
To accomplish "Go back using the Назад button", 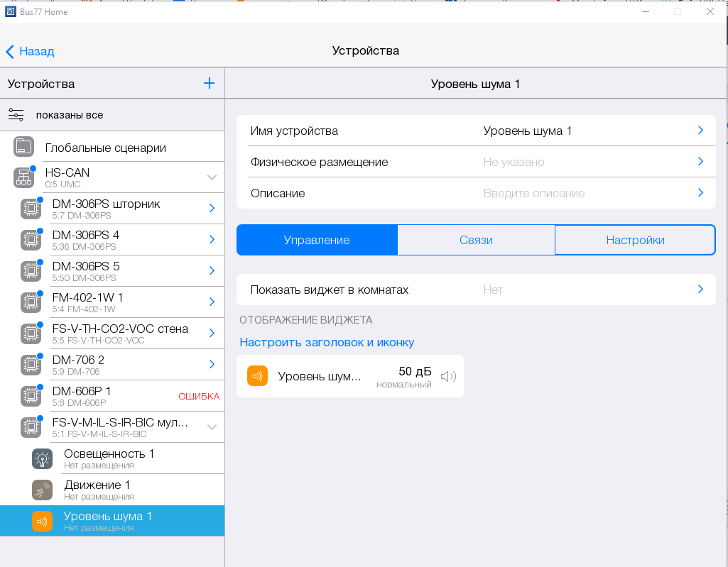I will 30,51.
